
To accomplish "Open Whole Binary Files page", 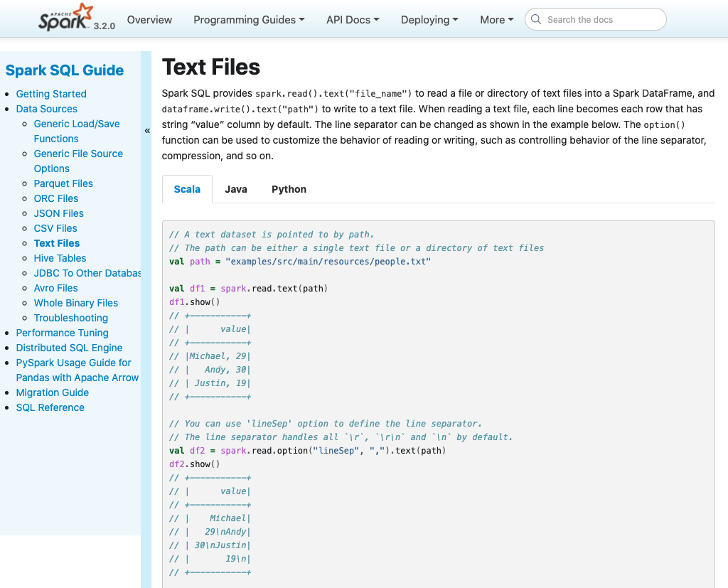I will click(x=75, y=303).
